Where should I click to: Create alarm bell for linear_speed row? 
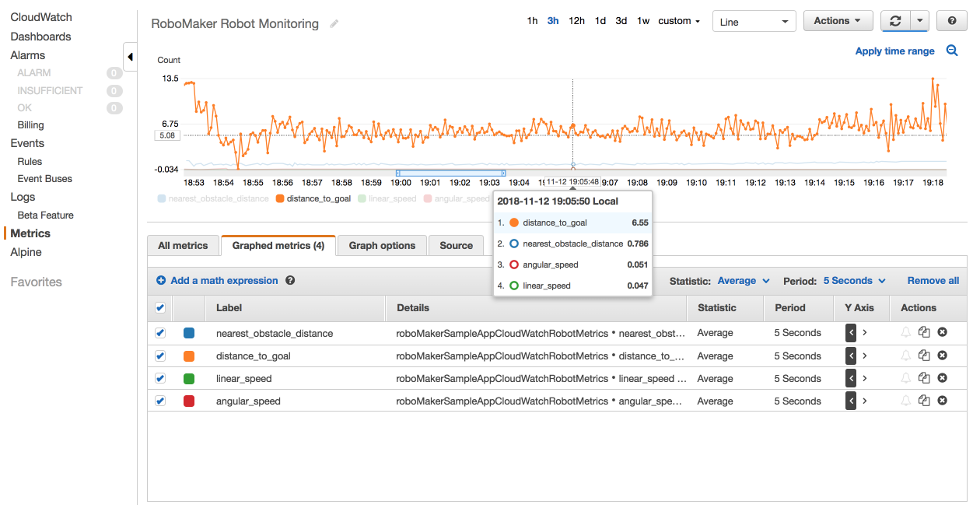coord(905,378)
